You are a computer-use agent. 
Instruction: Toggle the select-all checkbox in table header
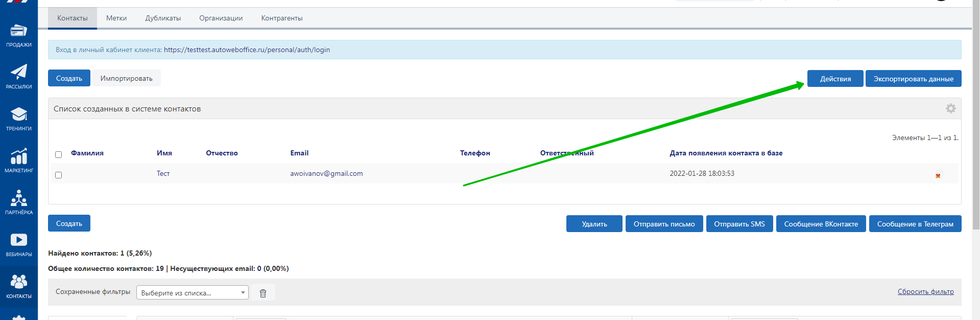click(58, 154)
